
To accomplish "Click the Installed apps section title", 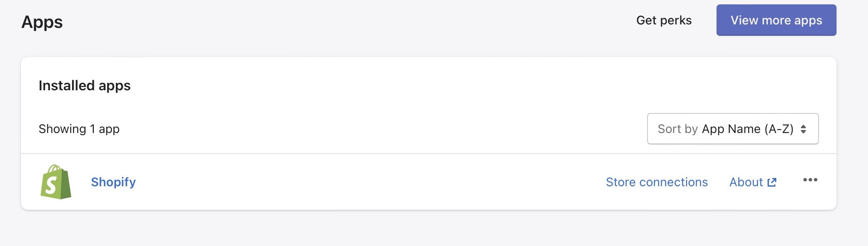I will click(x=85, y=85).
